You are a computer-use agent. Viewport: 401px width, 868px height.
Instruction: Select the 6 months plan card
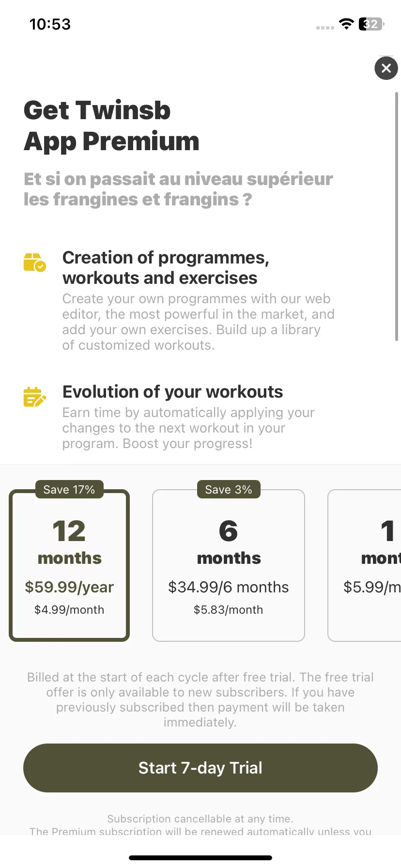(229, 565)
